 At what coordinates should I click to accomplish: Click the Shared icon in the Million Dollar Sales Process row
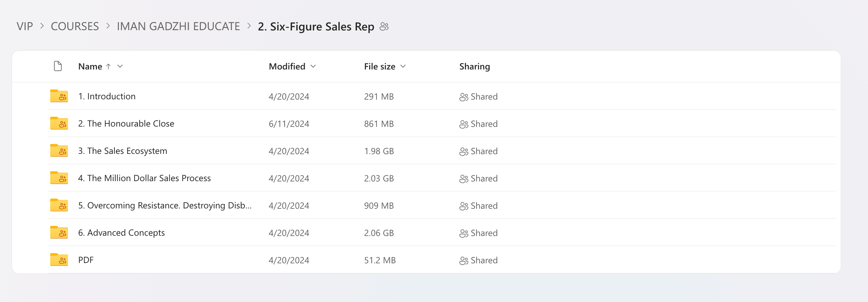pyautogui.click(x=464, y=179)
